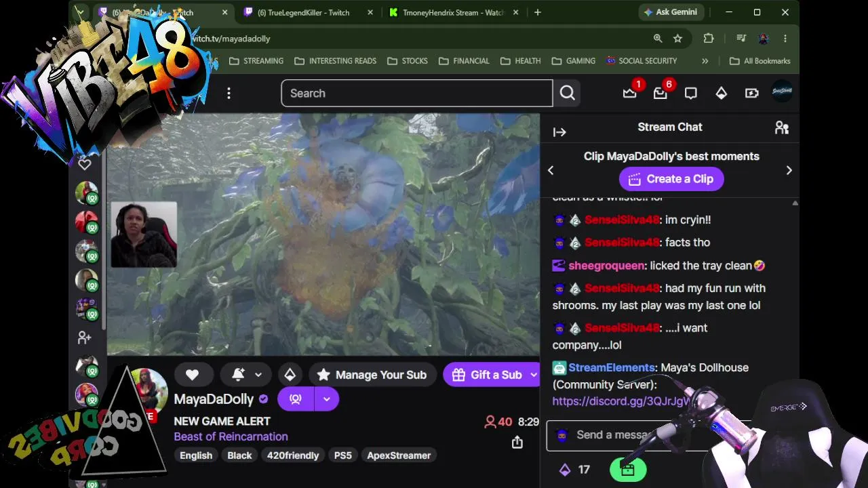Open the Chrome Extensions puzzle icon
868x488 pixels.
[709, 39]
